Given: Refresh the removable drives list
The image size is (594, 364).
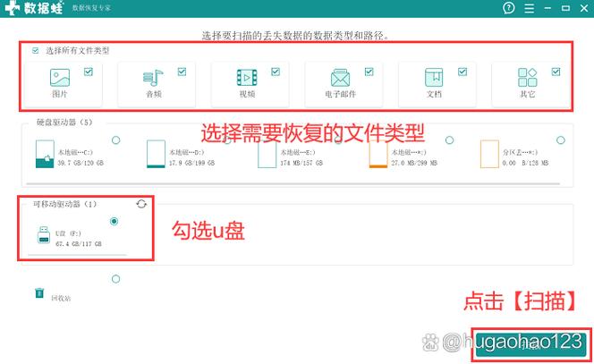Looking at the screenshot, I should coord(141,204).
